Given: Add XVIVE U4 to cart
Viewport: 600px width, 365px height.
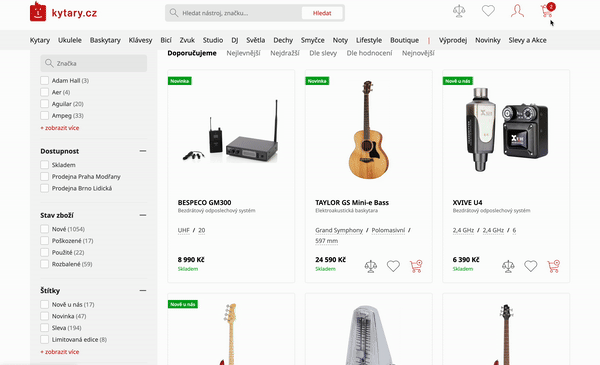Looking at the screenshot, I should pyautogui.click(x=553, y=266).
